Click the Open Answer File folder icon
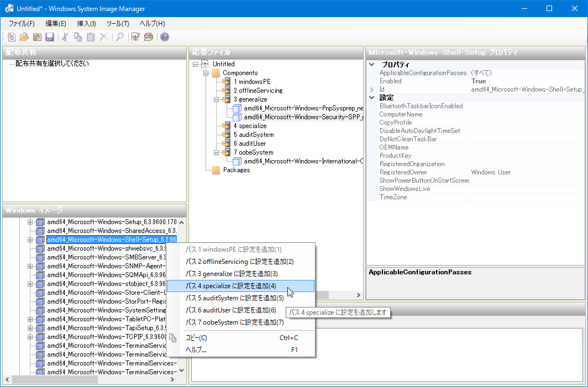Screen dimensions: 588x387 [24, 37]
